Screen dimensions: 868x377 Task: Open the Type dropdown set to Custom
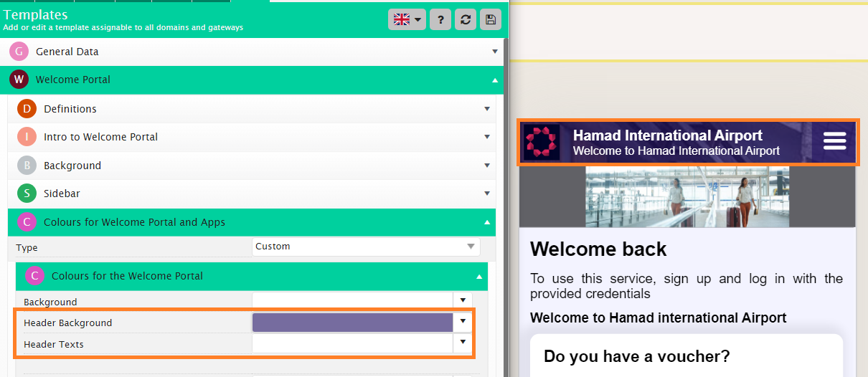[x=366, y=247]
